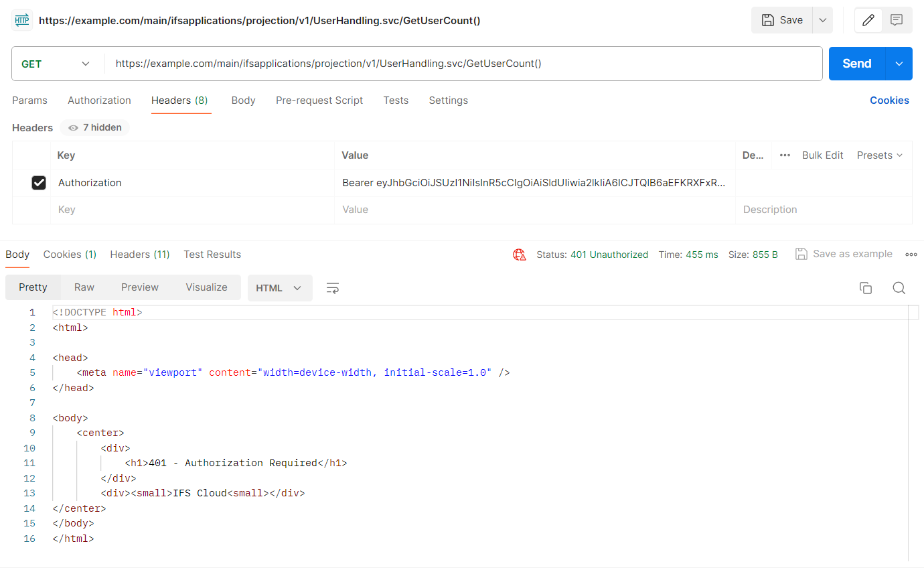The image size is (924, 568).
Task: Open comments for this request
Action: tap(897, 20)
